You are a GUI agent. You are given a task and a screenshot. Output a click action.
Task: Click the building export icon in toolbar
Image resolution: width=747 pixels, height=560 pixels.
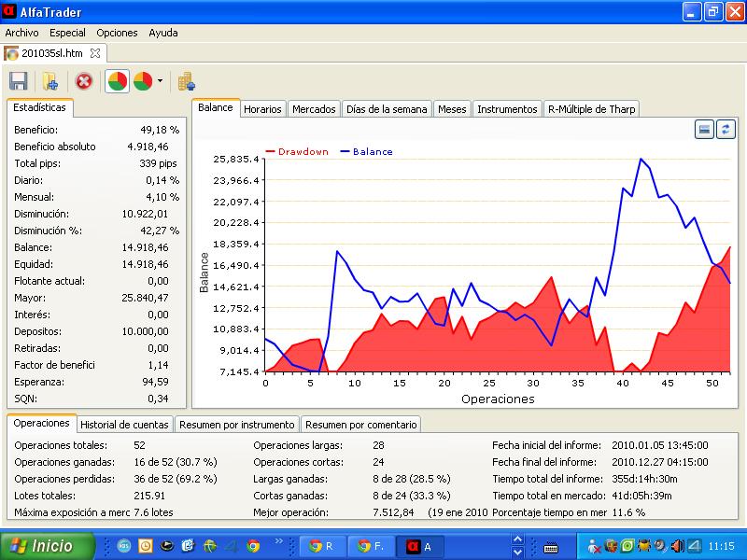pos(187,81)
